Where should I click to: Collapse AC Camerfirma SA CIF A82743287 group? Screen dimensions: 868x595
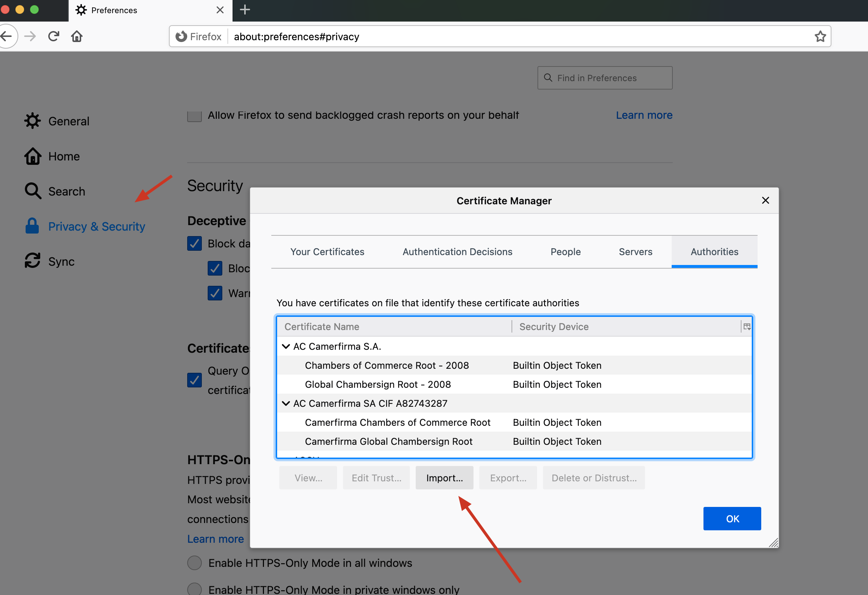click(286, 403)
